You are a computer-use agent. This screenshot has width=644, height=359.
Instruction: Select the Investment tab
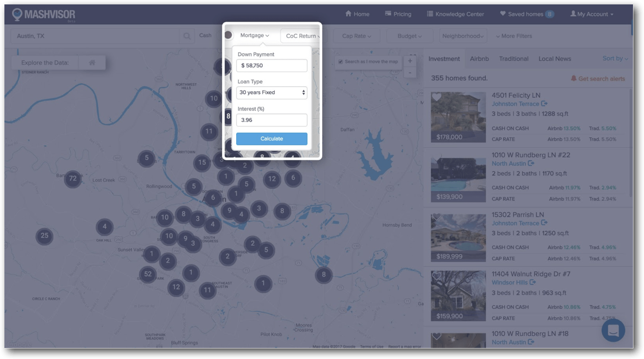tap(444, 59)
